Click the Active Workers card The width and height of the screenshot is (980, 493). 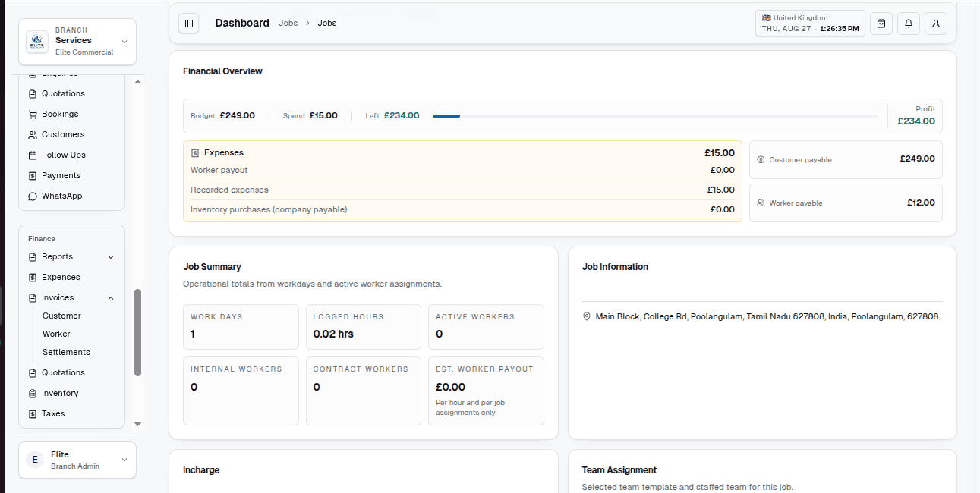[486, 327]
